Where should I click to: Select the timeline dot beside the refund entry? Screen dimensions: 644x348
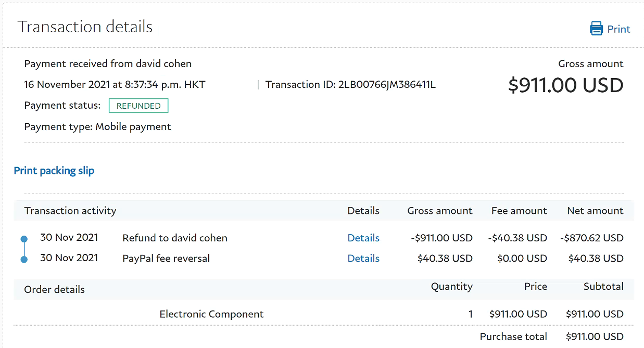pyautogui.click(x=24, y=239)
